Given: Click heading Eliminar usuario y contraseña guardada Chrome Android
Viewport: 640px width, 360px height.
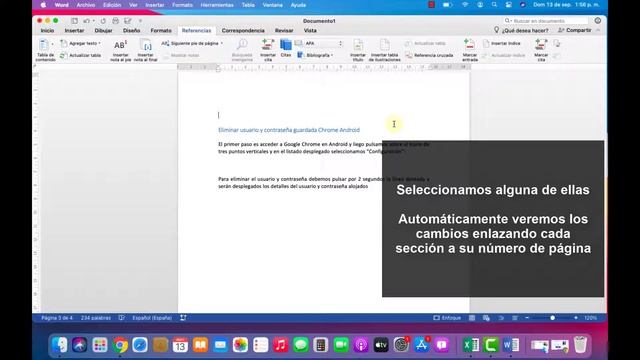Looking at the screenshot, I should (x=289, y=130).
